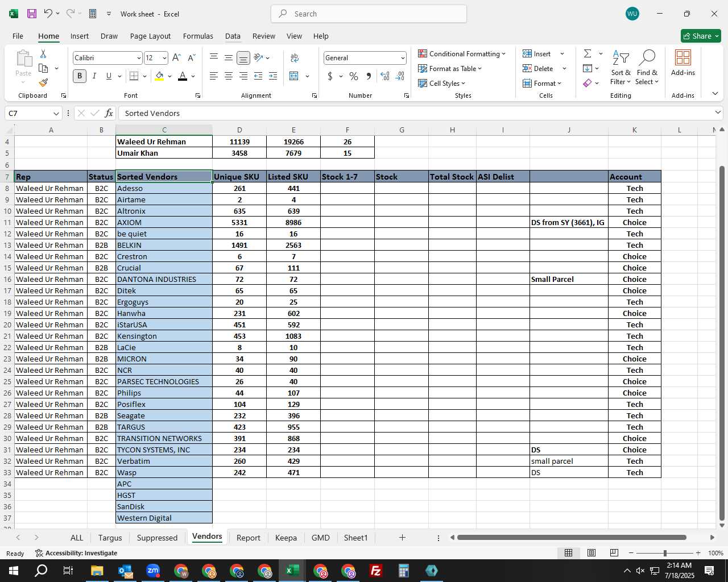The width and height of the screenshot is (728, 582).
Task: Align cell text to the right
Action: click(243, 76)
